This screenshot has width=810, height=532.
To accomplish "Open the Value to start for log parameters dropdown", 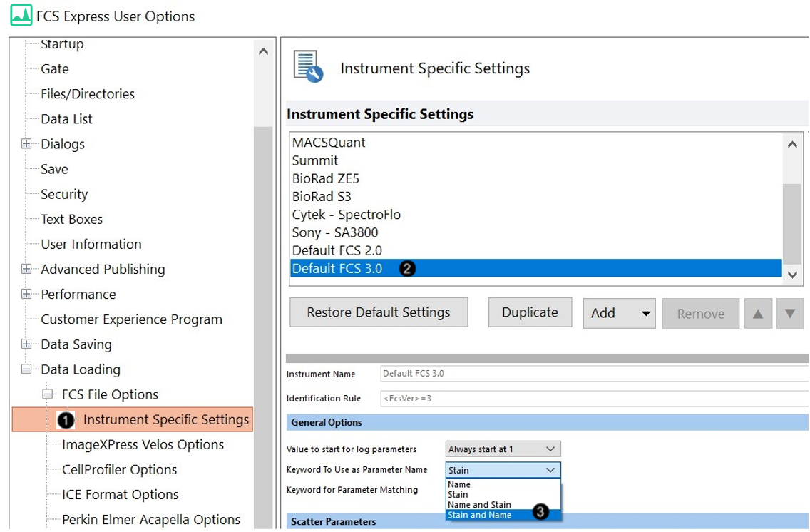I will (503, 449).
